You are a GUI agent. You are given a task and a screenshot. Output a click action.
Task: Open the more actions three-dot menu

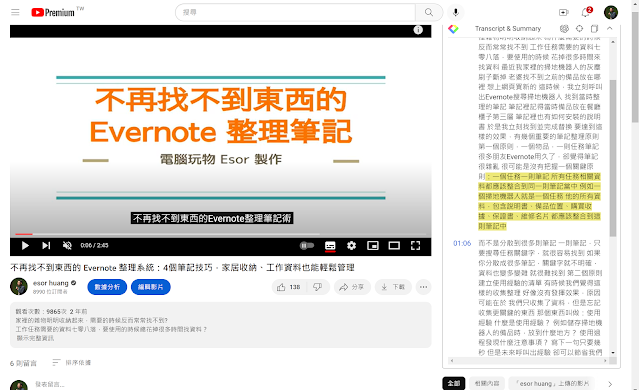[423, 287]
